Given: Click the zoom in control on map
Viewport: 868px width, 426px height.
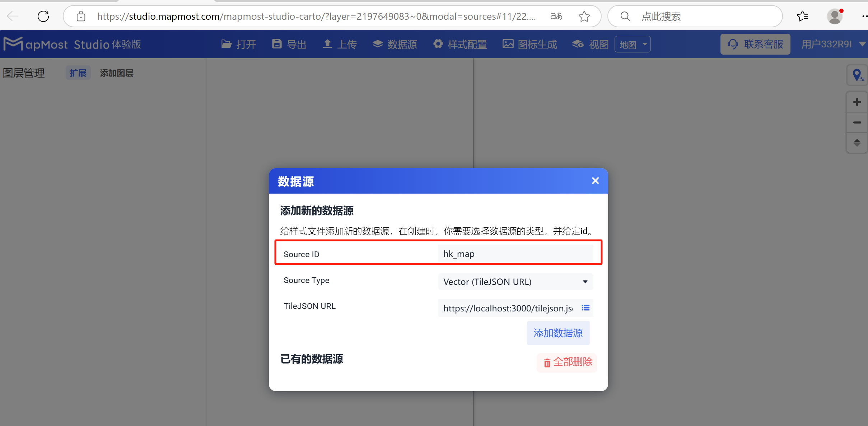Looking at the screenshot, I should (x=857, y=102).
